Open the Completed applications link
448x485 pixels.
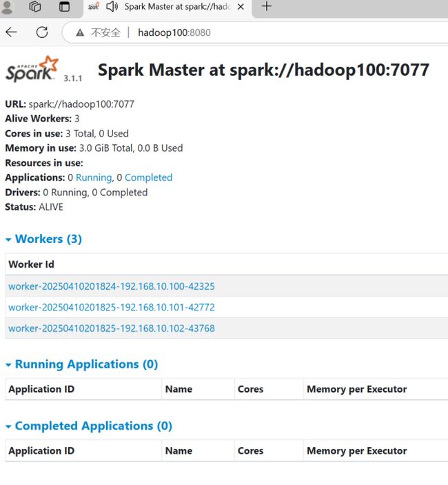(148, 177)
